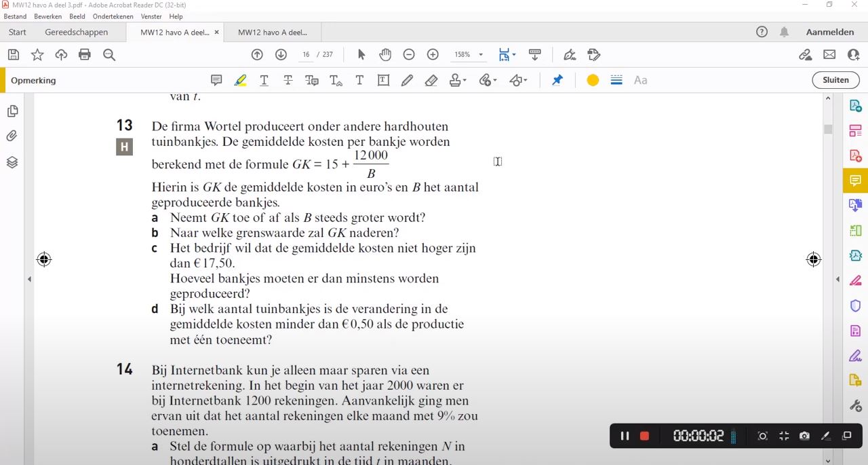
Task: Click the vertical scrollbar thumb
Action: click(828, 130)
